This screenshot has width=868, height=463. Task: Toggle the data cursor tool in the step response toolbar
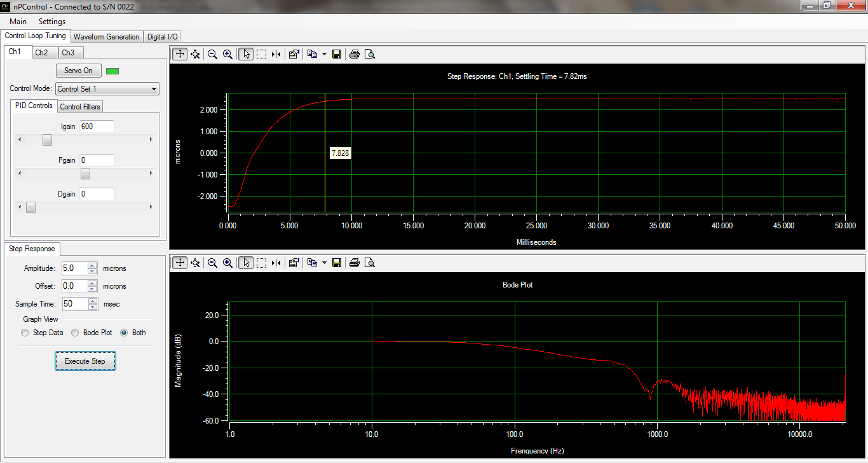(276, 54)
